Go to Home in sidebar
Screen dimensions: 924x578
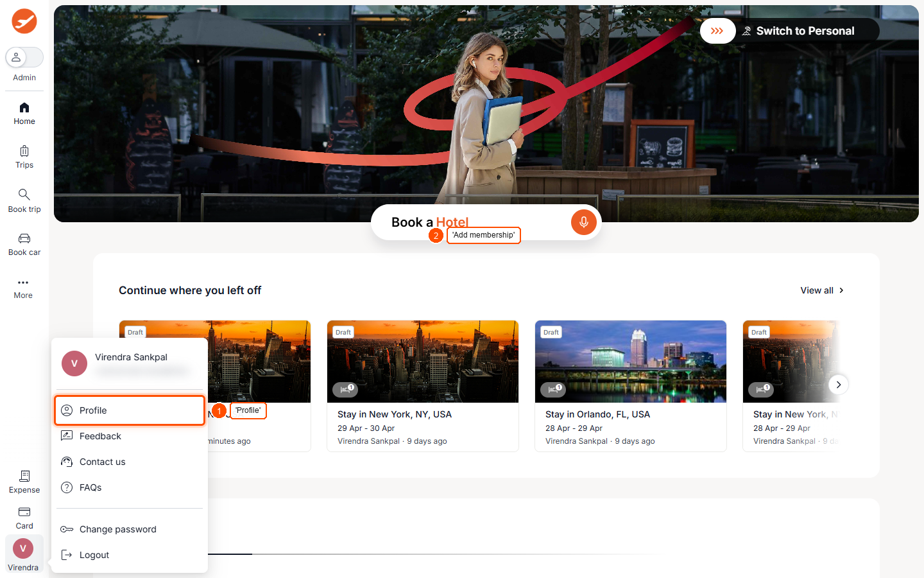(24, 114)
